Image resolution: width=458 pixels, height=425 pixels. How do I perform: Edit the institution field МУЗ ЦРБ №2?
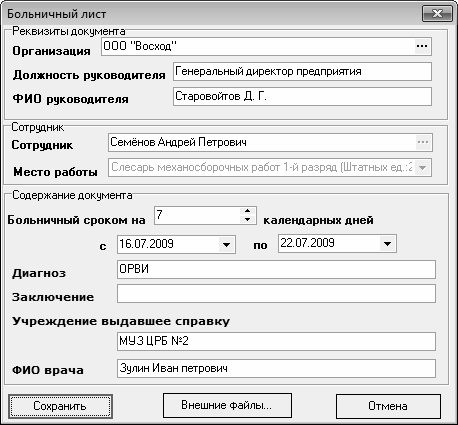coord(276,341)
